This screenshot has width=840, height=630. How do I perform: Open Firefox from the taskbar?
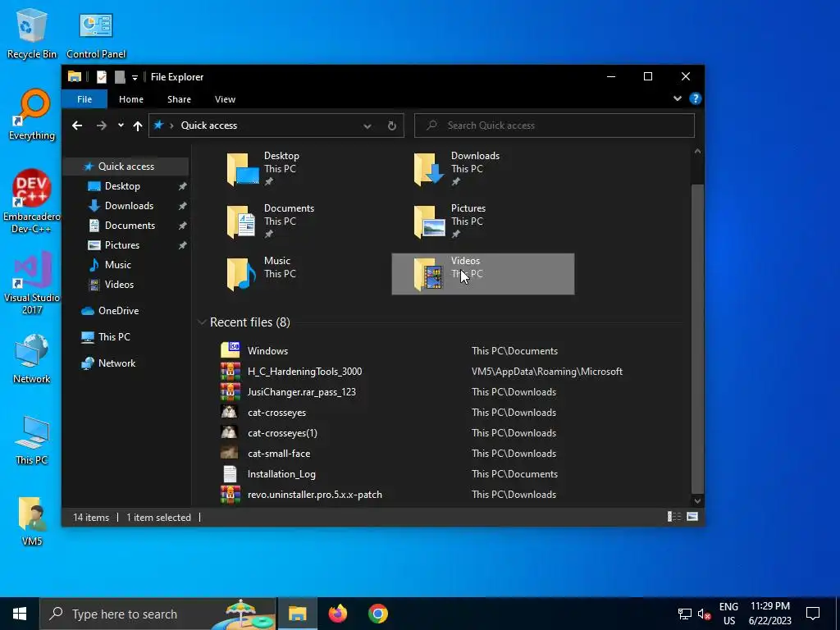coord(338,614)
